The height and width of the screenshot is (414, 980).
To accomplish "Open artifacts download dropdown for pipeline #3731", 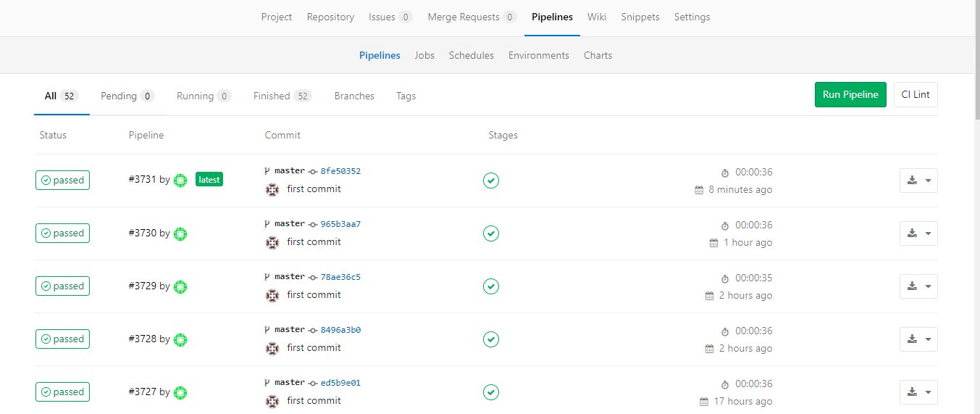I will point(918,181).
